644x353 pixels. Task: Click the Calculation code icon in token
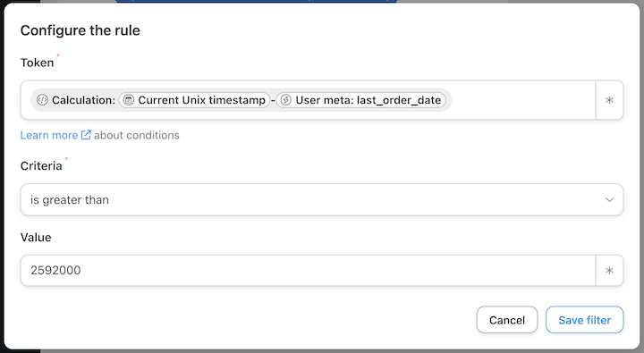click(42, 100)
